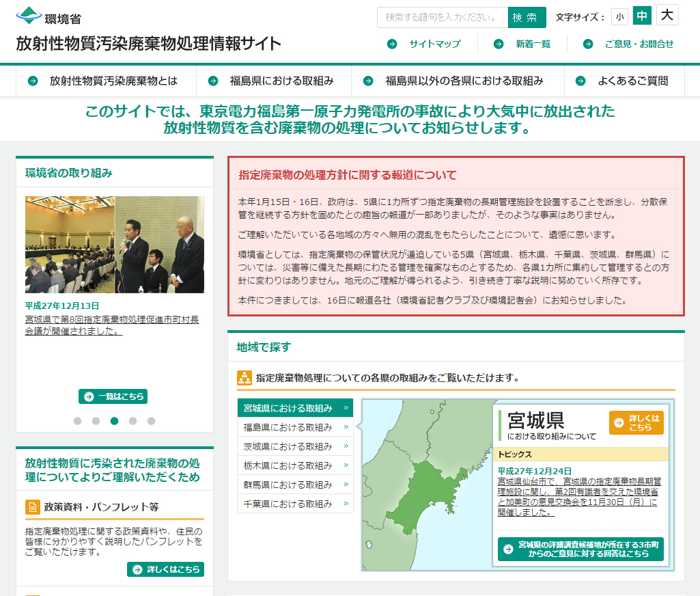
Task: Expand chevron on 群馬県における取組み row
Action: pos(346,485)
